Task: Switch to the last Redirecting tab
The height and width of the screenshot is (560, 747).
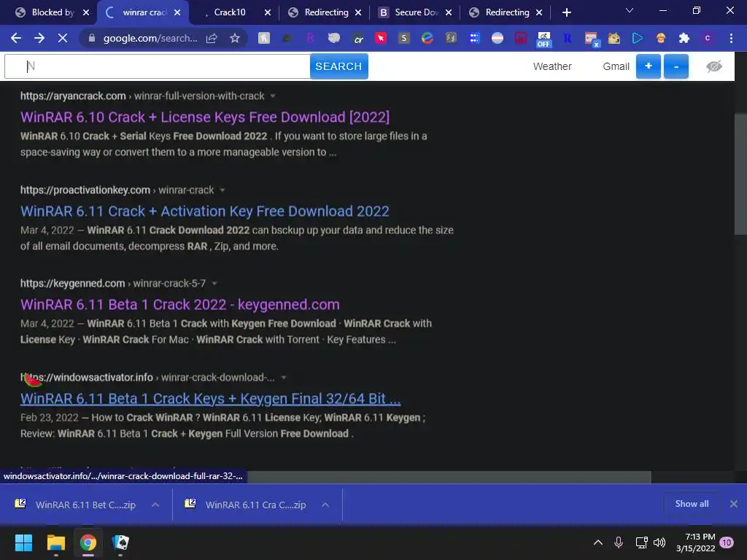Action: (x=507, y=12)
